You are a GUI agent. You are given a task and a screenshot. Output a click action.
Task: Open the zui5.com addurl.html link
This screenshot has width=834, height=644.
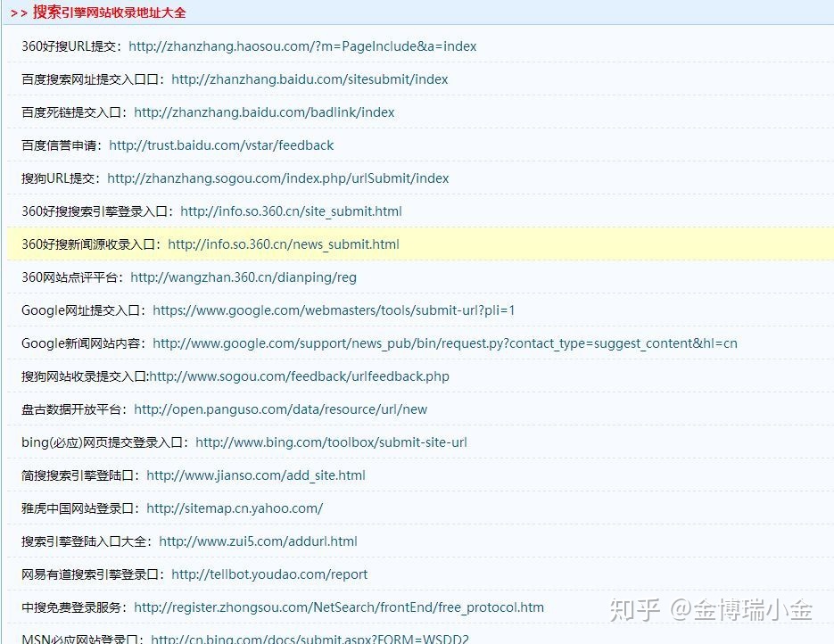258,541
